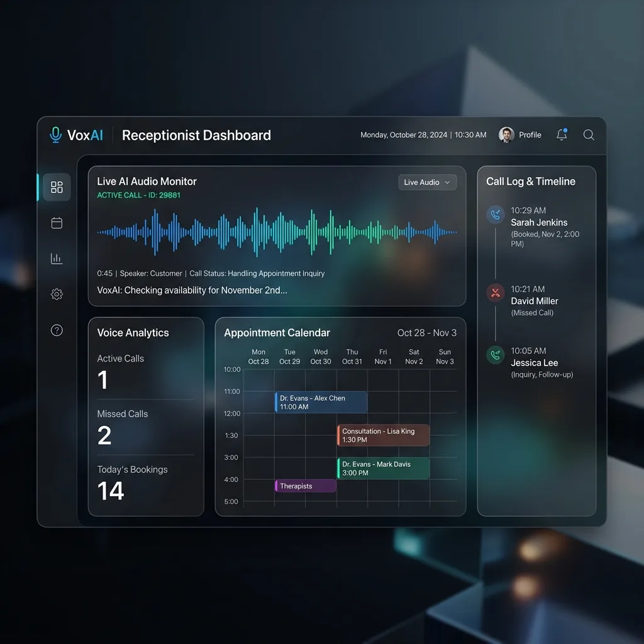Expand the Live Audio dropdown
Image resolution: width=644 pixels, height=644 pixels.
pos(427,182)
